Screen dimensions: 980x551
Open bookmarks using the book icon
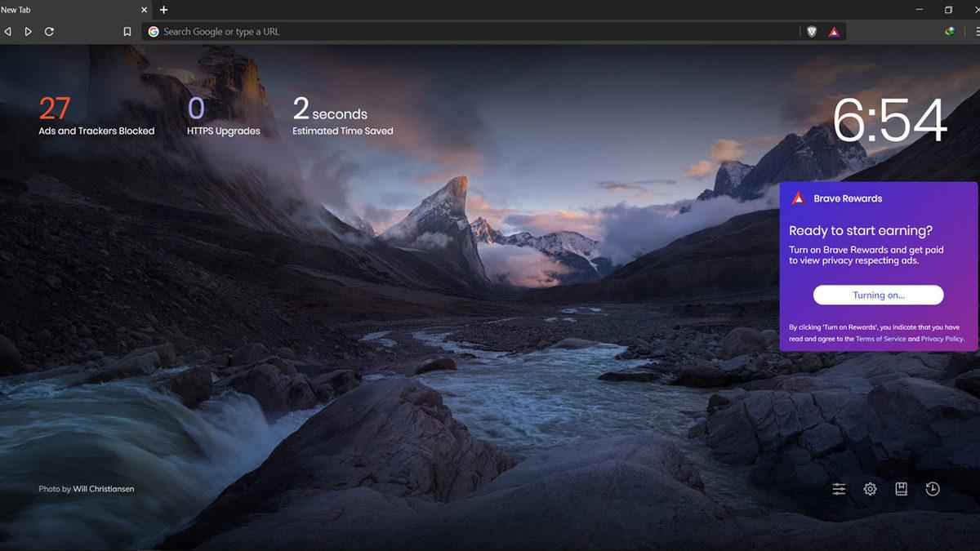click(901, 489)
